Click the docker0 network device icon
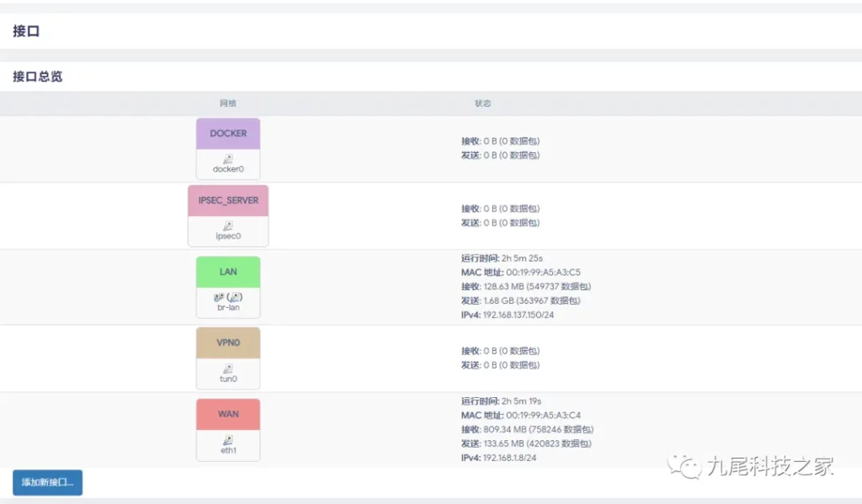Viewport: 862px width, 504px height. pos(228,158)
